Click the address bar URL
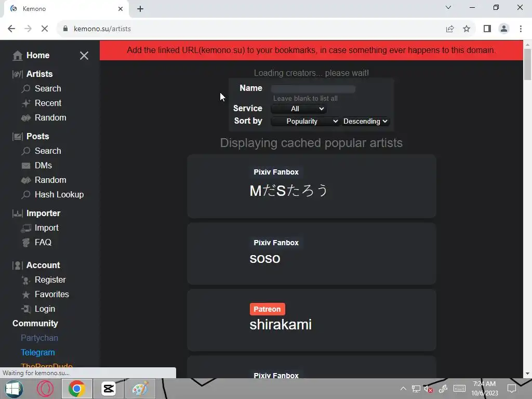The image size is (532, 399). 102,29
